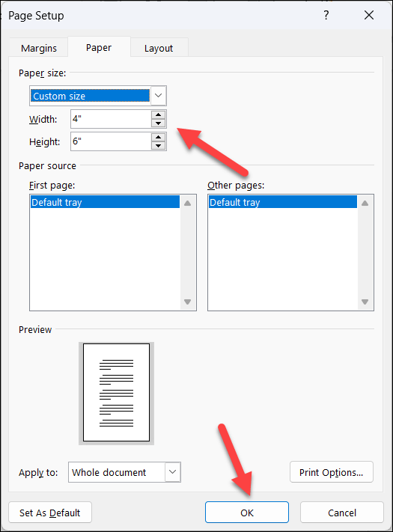Click the Cancel button
This screenshot has width=393, height=532.
click(x=342, y=513)
